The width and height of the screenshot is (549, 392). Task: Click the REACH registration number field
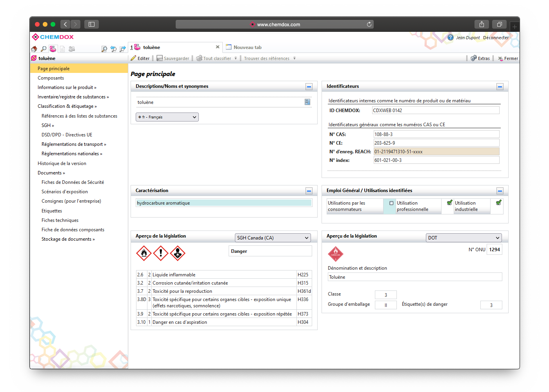pyautogui.click(x=436, y=151)
